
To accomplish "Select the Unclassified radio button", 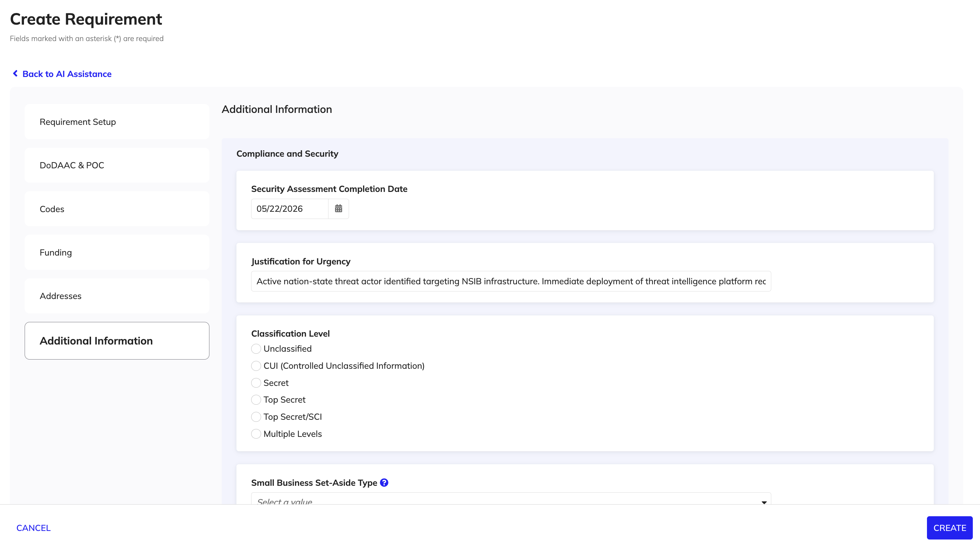I will point(256,349).
